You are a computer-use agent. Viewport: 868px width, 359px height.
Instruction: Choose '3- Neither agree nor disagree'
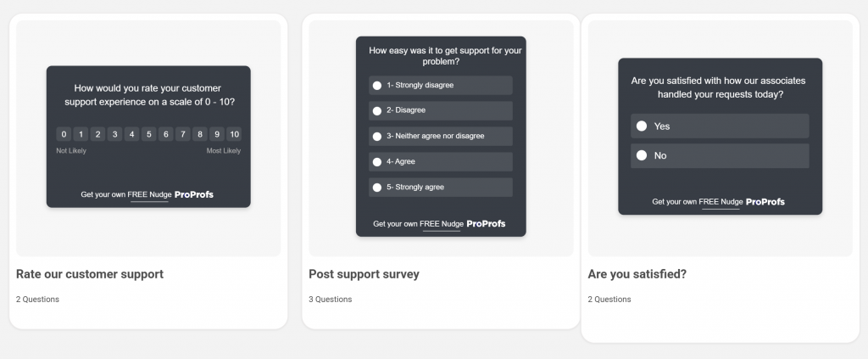click(376, 137)
